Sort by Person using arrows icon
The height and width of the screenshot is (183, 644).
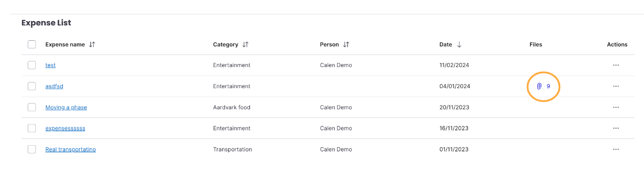[x=346, y=45]
